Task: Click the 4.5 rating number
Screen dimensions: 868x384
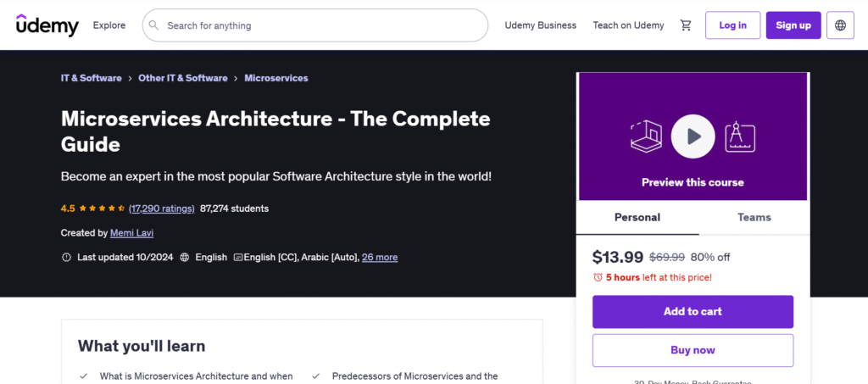Action: 68,209
